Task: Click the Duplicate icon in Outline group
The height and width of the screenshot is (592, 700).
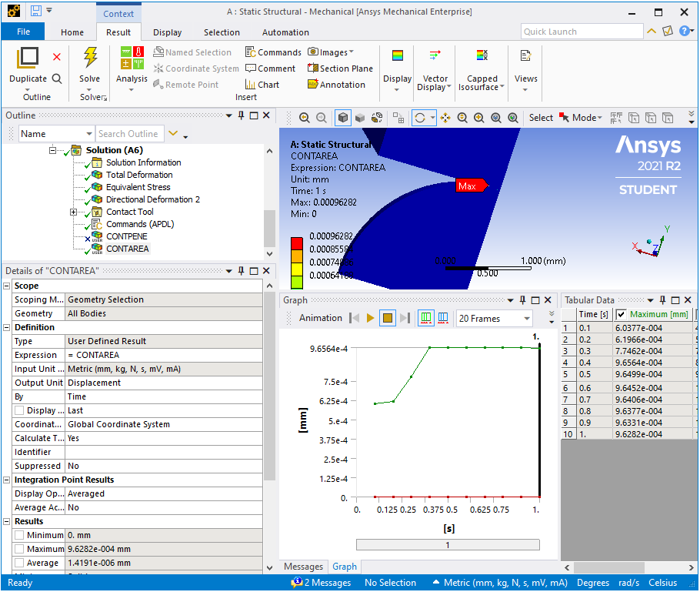Action: click(28, 58)
